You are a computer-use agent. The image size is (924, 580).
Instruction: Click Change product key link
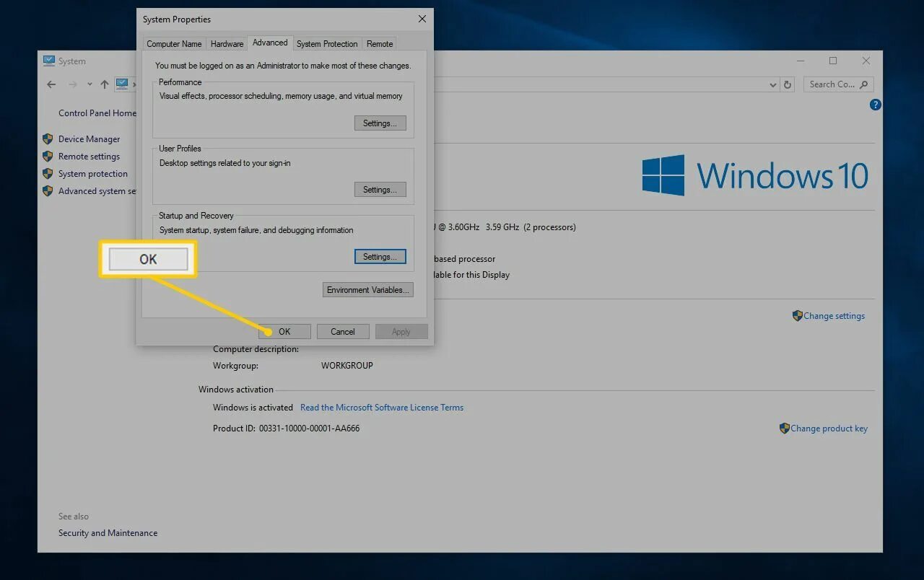pyautogui.click(x=829, y=429)
